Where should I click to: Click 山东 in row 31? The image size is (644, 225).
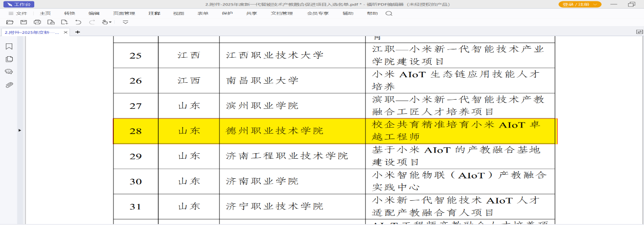click(x=189, y=206)
